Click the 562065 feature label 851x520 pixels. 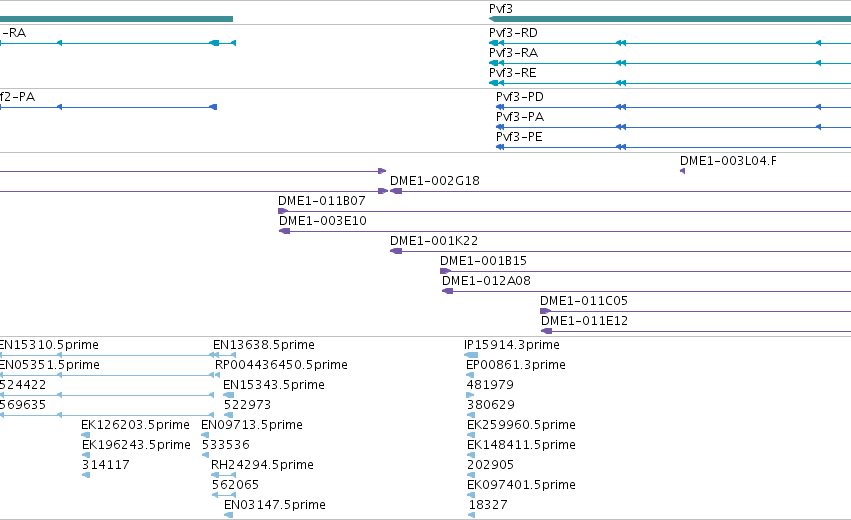pyautogui.click(x=235, y=485)
